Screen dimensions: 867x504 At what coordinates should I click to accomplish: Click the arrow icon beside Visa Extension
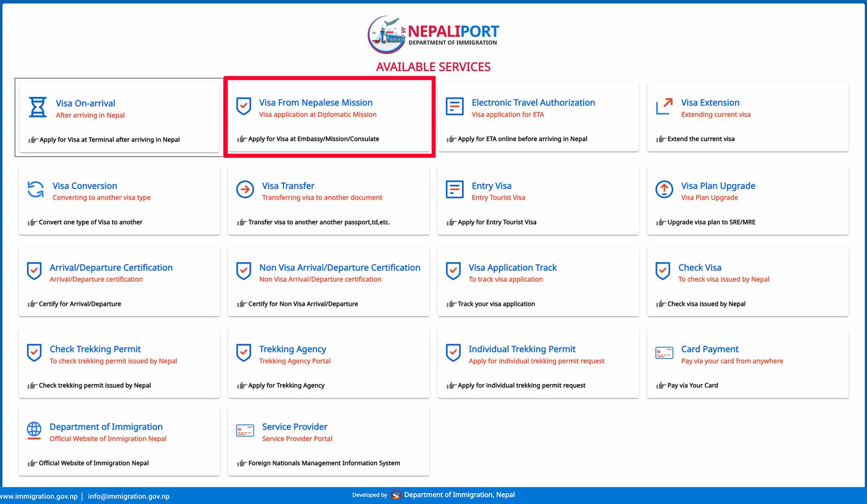[x=664, y=106]
